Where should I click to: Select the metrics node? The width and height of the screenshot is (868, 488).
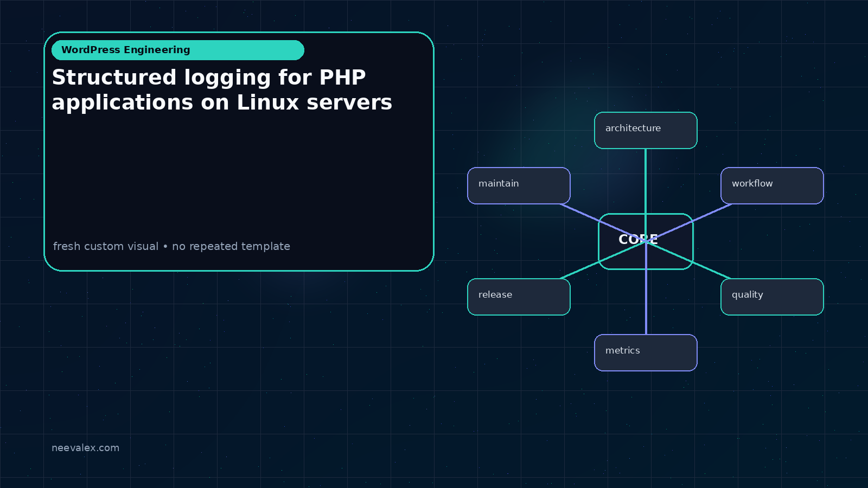click(x=646, y=352)
